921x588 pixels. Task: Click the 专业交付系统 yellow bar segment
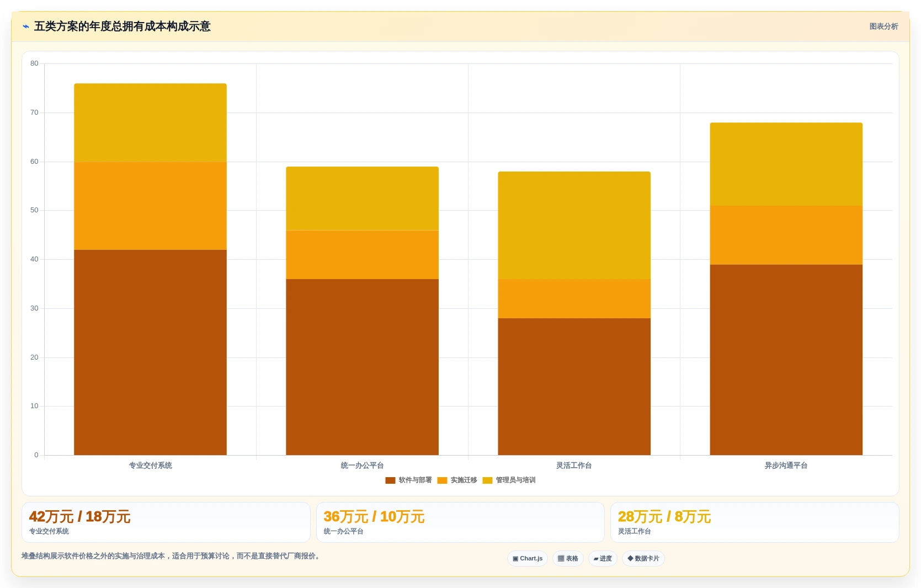pos(150,123)
